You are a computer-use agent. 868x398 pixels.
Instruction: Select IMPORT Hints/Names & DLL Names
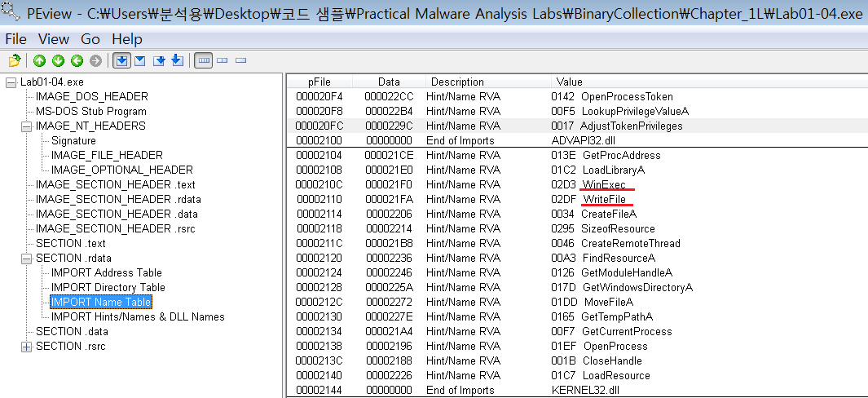[x=138, y=317]
